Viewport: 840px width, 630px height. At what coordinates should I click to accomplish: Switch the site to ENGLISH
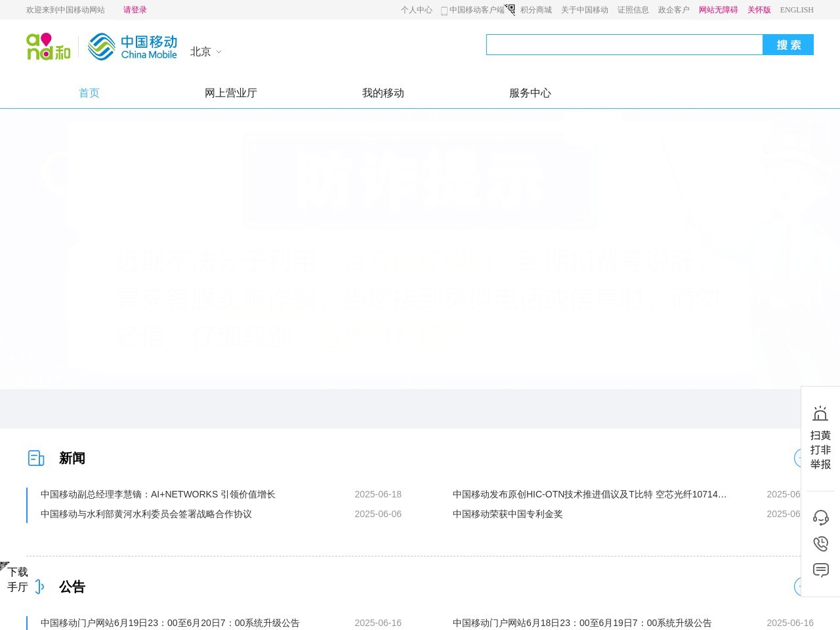797,10
